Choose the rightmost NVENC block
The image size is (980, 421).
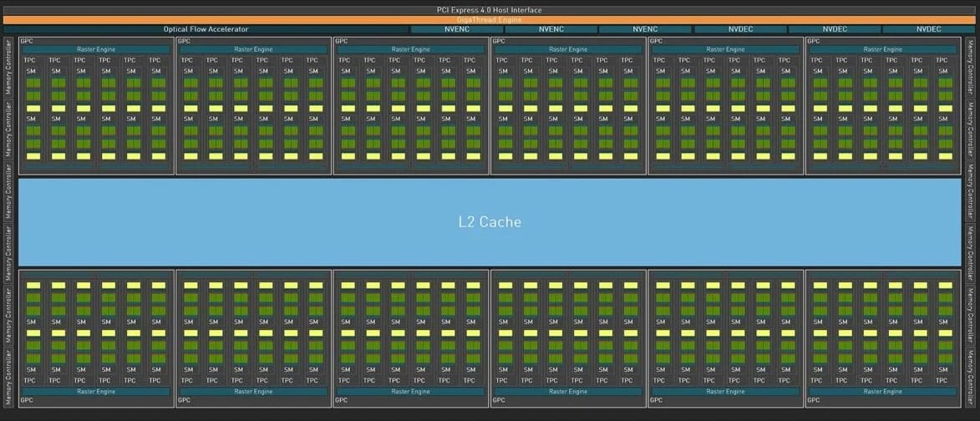(x=645, y=29)
